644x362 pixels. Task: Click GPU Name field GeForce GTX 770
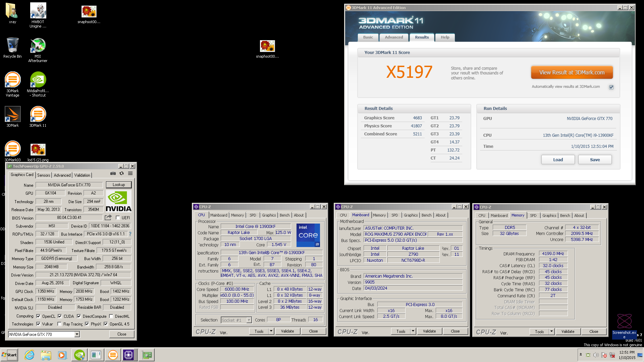tap(69, 185)
